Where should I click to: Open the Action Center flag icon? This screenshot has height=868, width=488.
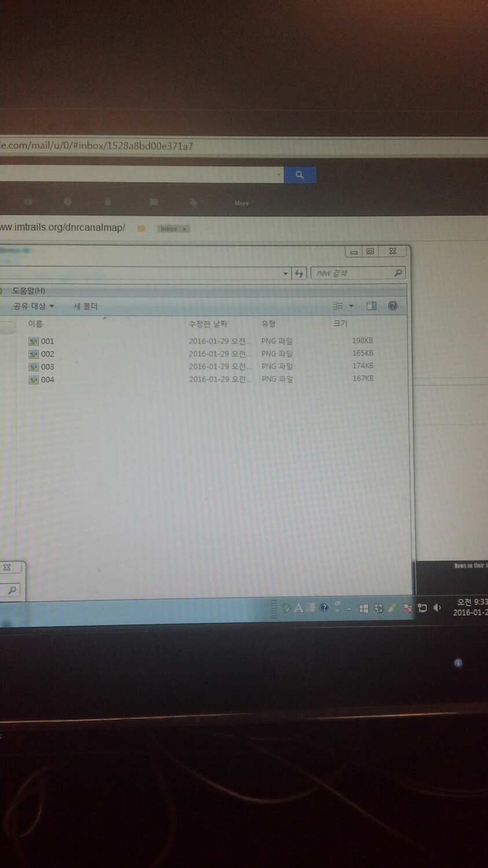click(408, 608)
